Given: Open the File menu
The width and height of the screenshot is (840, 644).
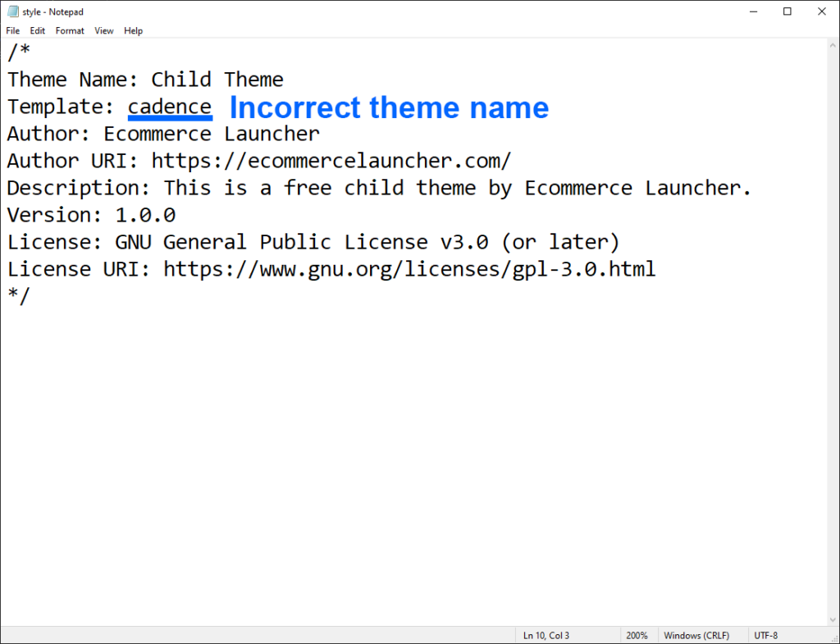Looking at the screenshot, I should pyautogui.click(x=13, y=31).
